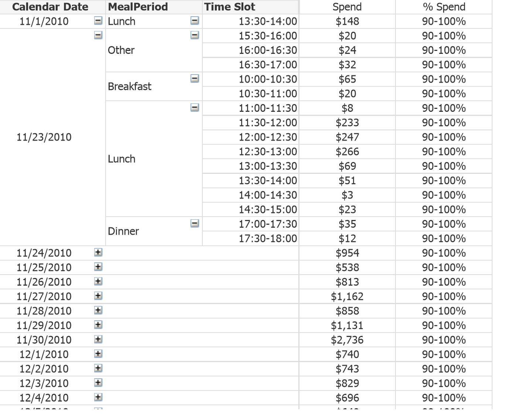Click the Calendar Date column header

coord(50,7)
